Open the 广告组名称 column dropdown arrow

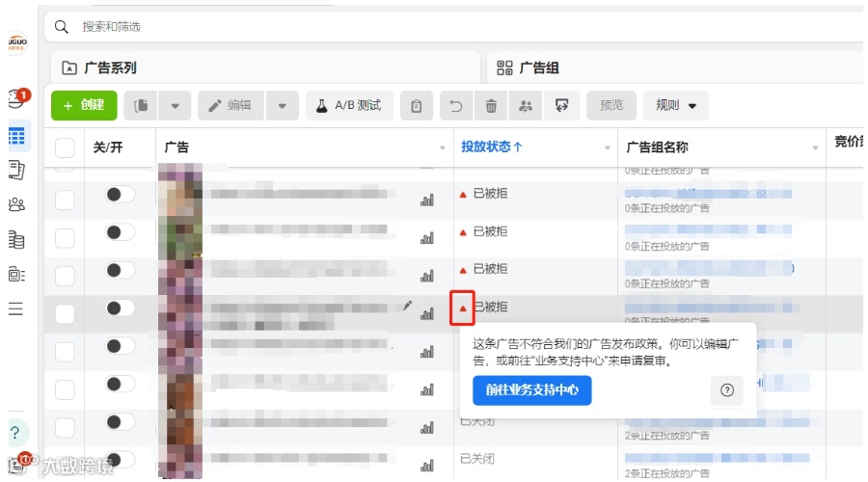point(815,147)
